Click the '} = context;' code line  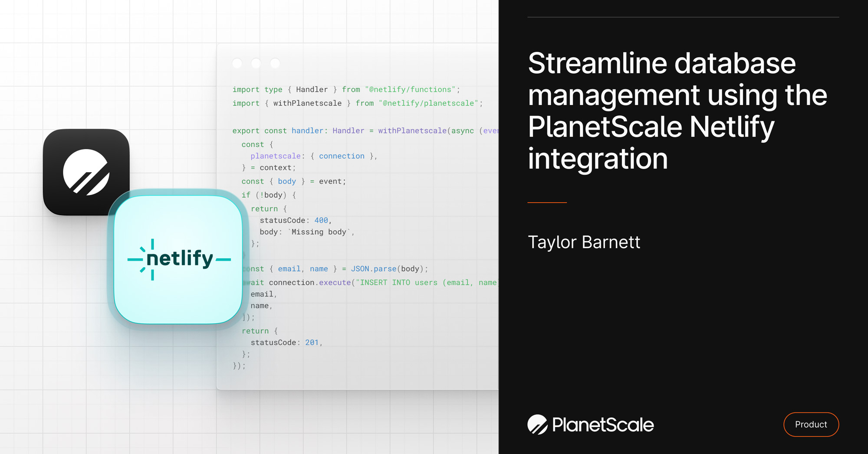tap(269, 167)
